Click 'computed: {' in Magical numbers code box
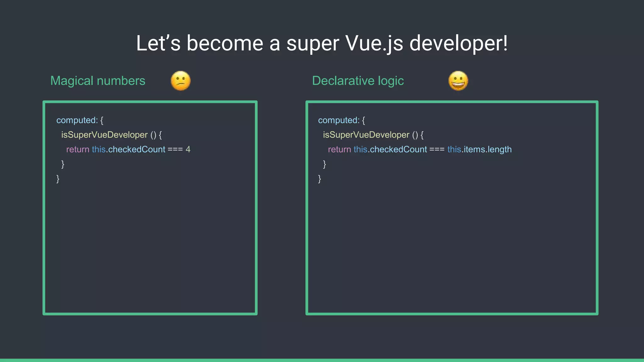644x362 pixels. (x=80, y=120)
